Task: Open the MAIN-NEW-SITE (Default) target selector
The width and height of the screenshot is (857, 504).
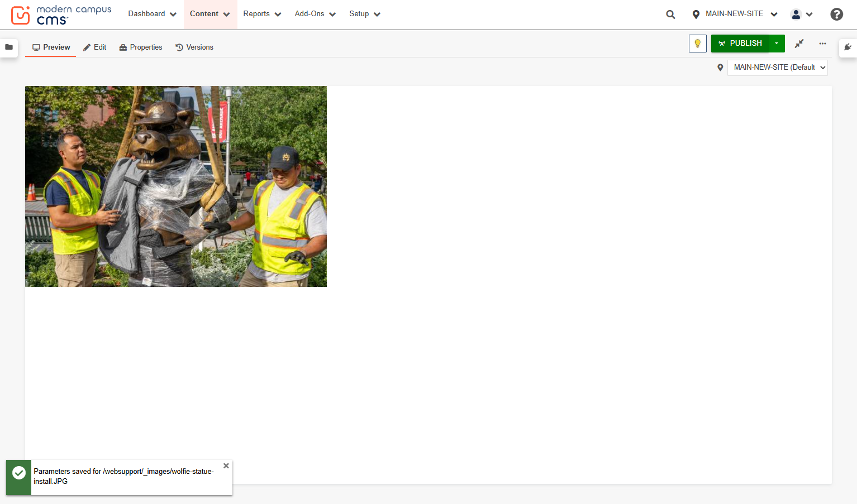Action: tap(777, 68)
